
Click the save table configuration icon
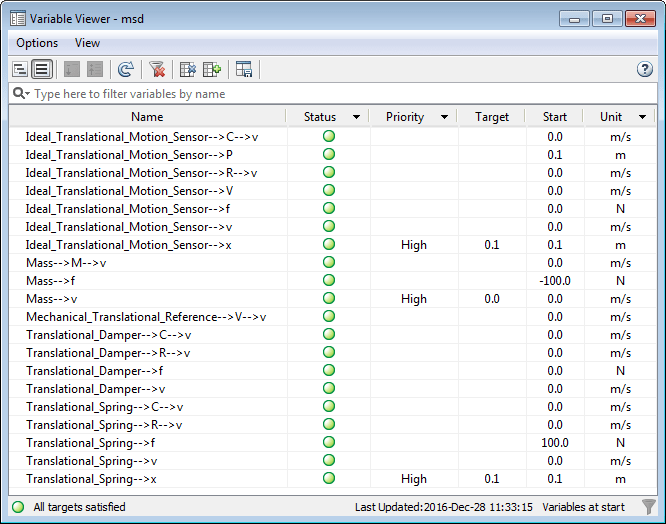tap(244, 69)
